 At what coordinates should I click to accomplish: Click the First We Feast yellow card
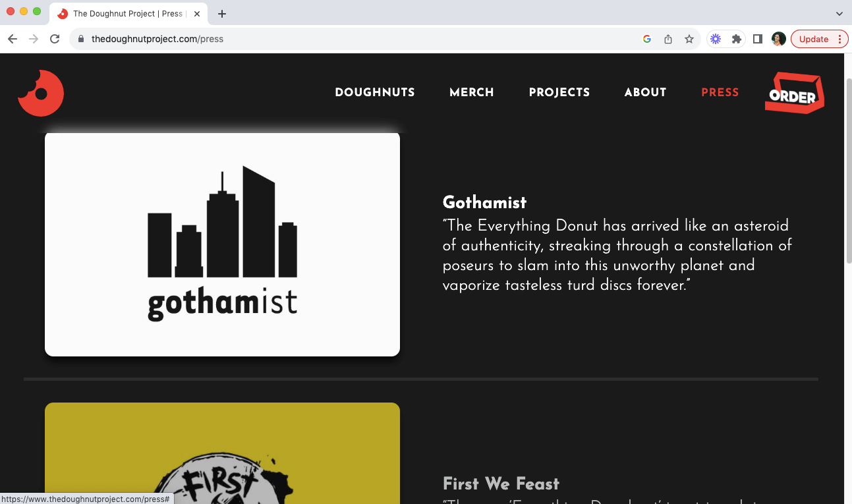pyautogui.click(x=222, y=453)
